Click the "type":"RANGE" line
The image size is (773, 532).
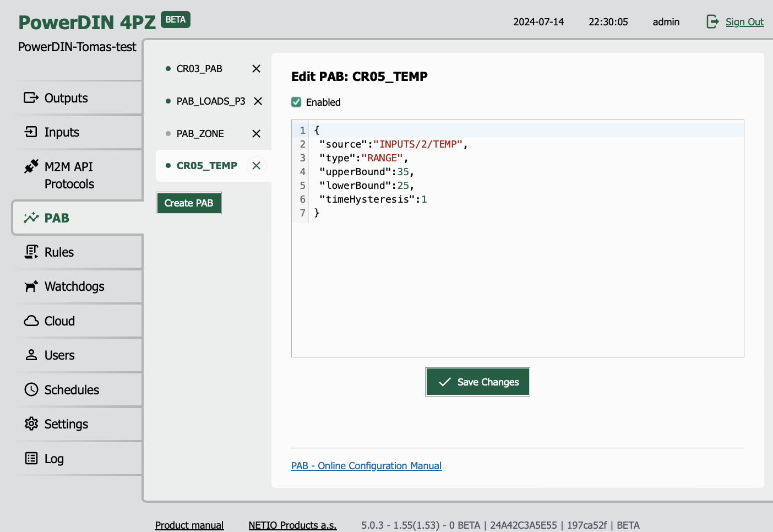coord(363,158)
